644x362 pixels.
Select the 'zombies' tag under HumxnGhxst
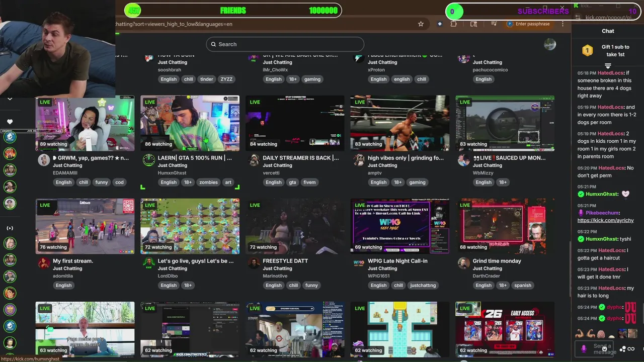208,183
